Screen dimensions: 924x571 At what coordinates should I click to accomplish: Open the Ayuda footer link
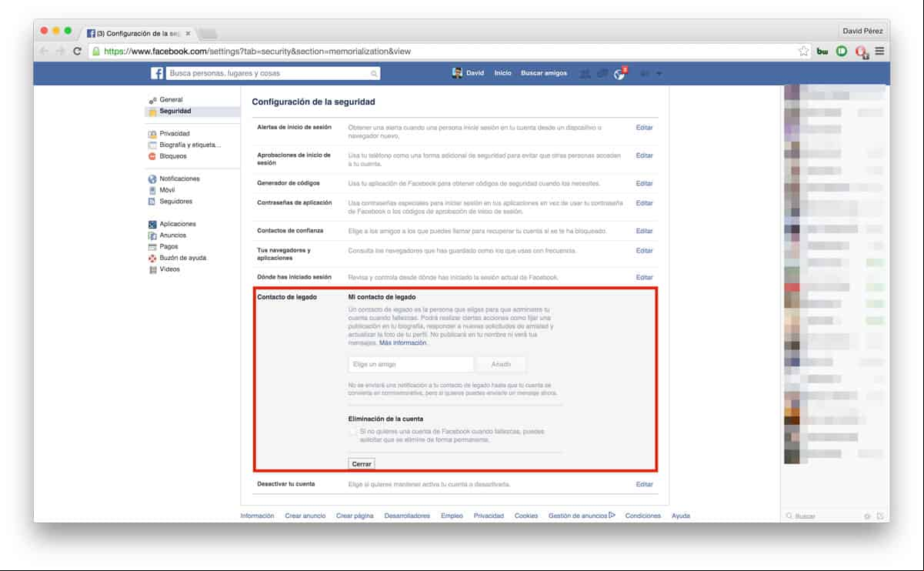(x=681, y=516)
